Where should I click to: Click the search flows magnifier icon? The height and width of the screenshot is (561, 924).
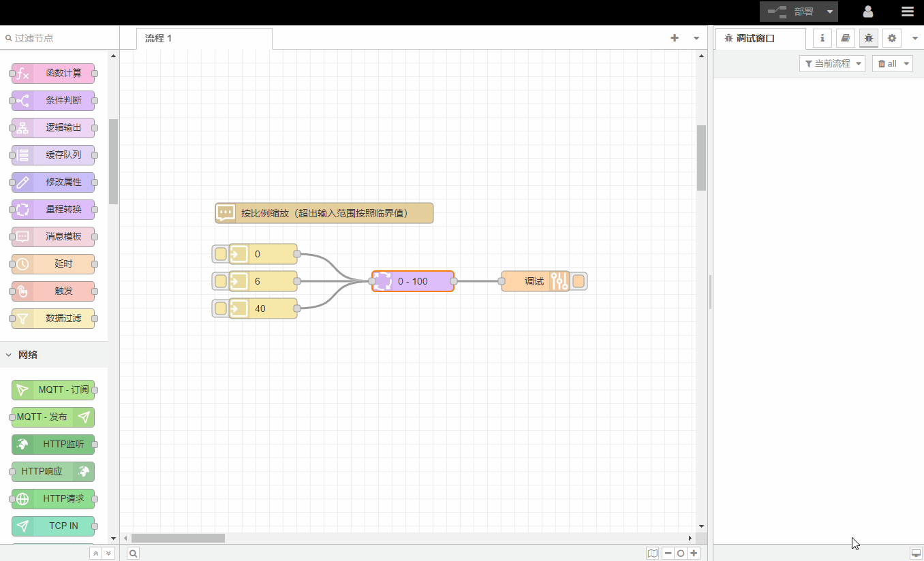[x=134, y=554]
